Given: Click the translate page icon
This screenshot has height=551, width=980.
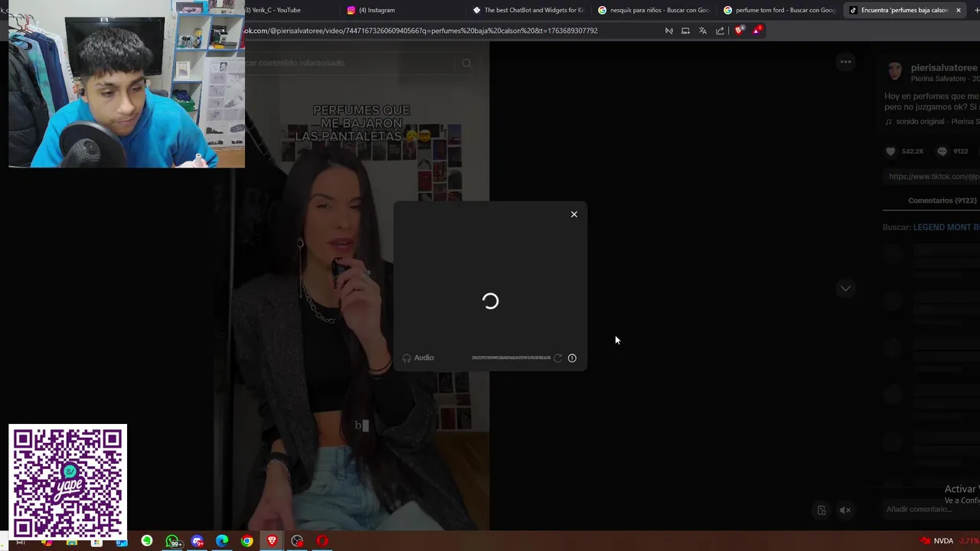Looking at the screenshot, I should click(703, 31).
